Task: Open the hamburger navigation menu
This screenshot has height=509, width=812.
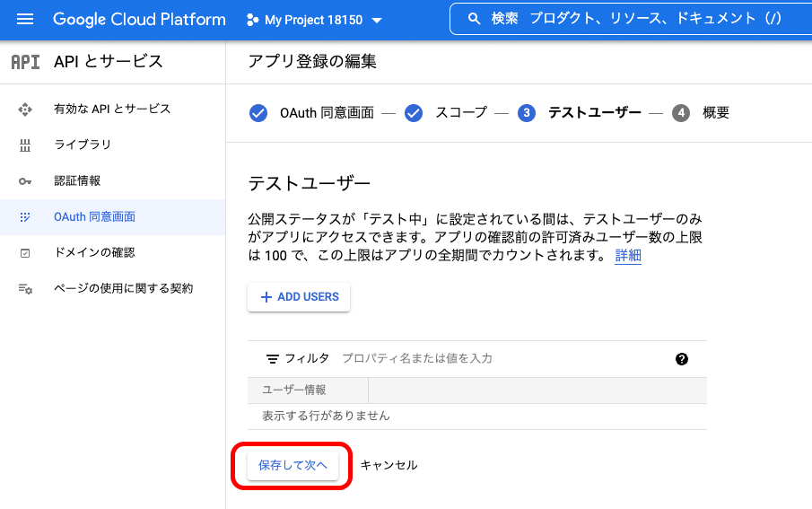Action: pos(25,20)
